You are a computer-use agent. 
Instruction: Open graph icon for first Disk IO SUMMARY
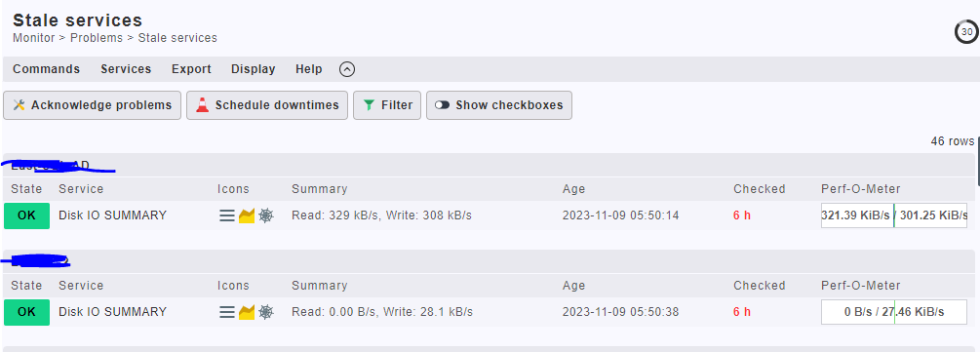click(x=247, y=215)
